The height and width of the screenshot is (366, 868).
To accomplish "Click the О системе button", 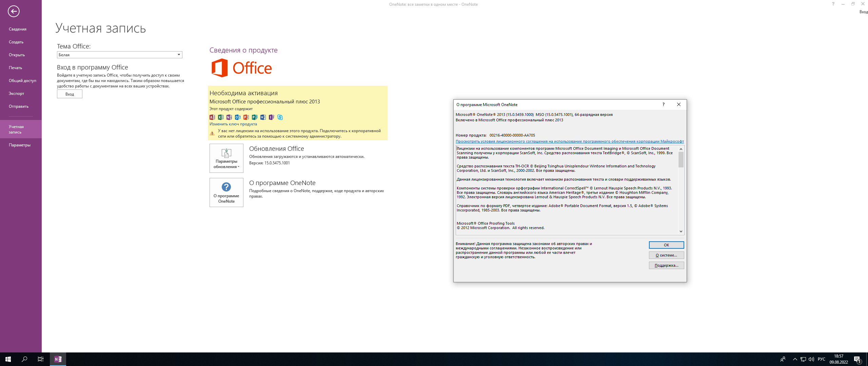I will pyautogui.click(x=666, y=255).
